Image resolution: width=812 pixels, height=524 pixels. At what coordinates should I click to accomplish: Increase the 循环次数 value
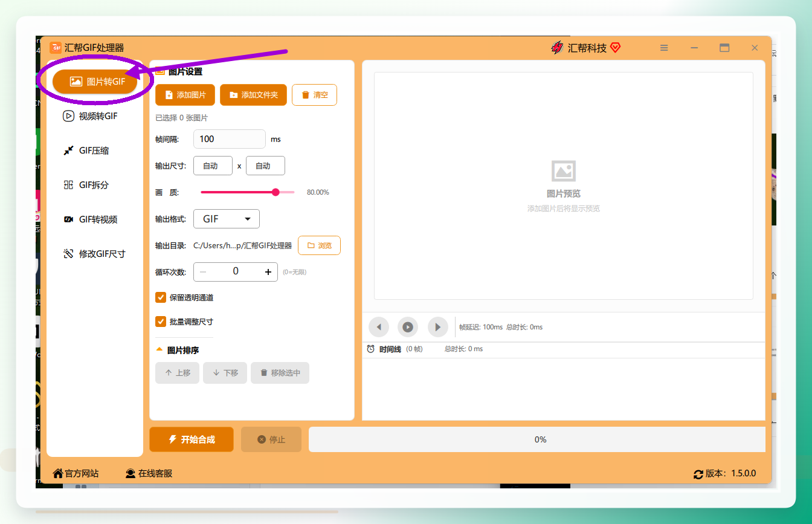point(268,272)
